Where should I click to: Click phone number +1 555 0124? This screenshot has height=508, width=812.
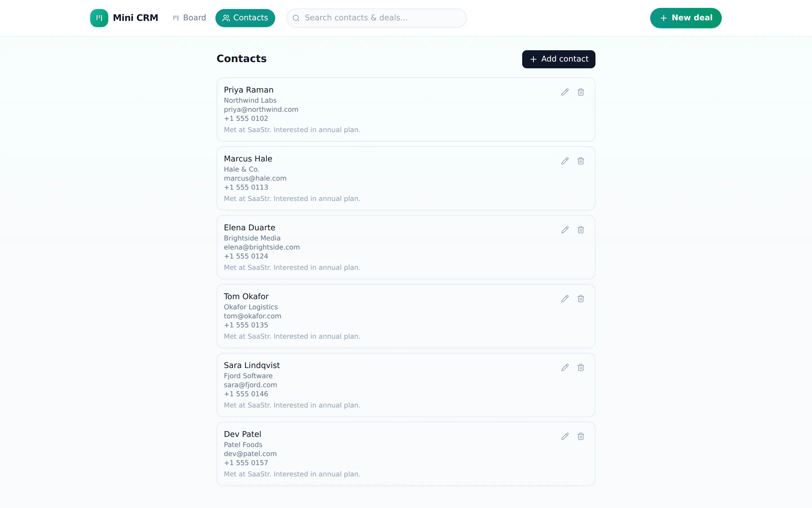point(246,256)
